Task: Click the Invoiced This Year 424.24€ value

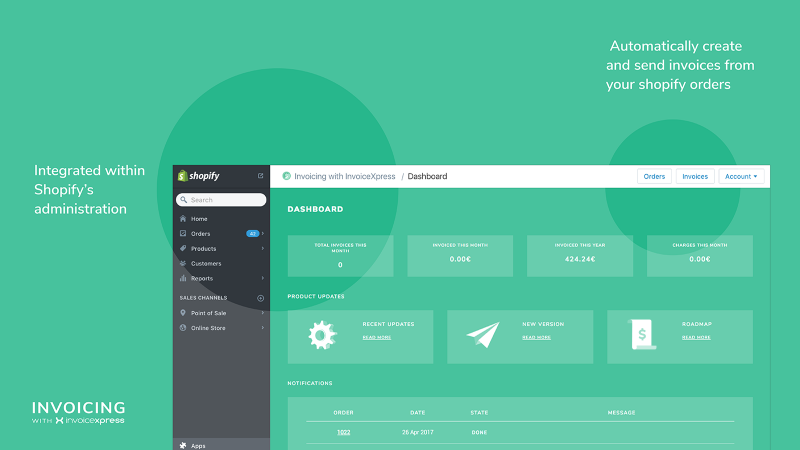Action: (580, 259)
